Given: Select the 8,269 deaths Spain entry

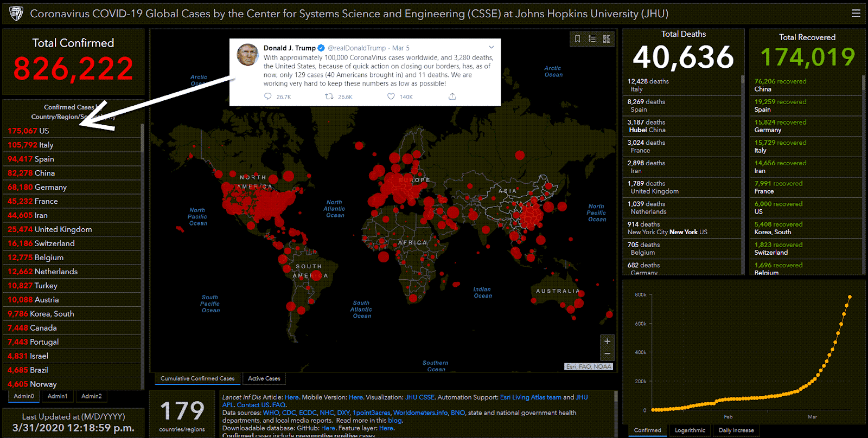Looking at the screenshot, I should [682, 106].
